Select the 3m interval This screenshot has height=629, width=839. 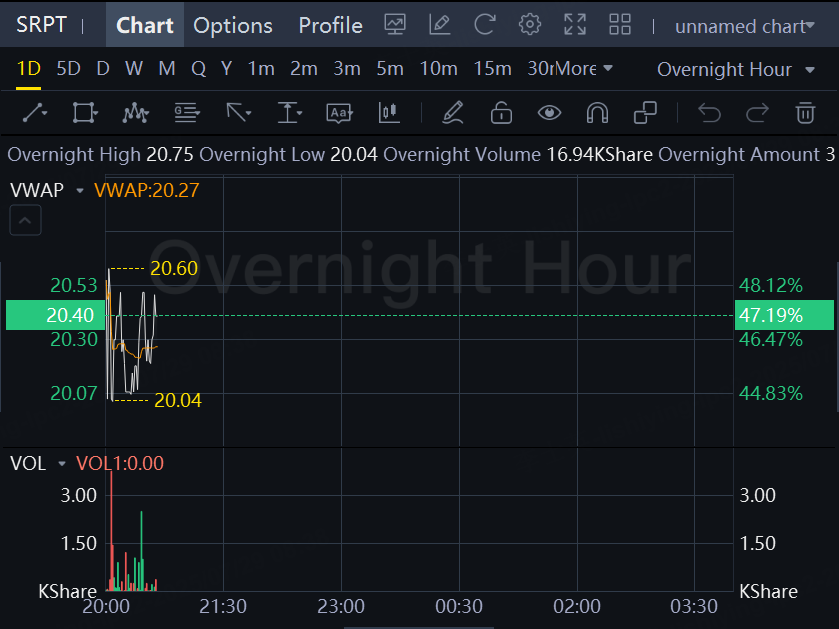[347, 68]
